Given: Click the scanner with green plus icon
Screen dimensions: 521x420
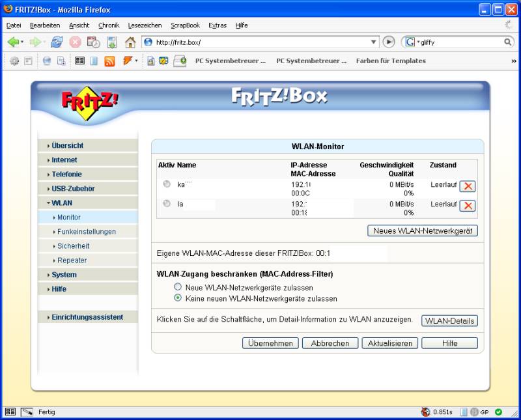Looking at the screenshot, I should (x=180, y=61).
